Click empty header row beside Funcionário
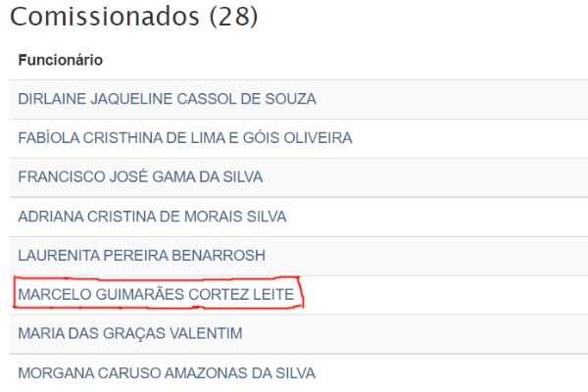 (345, 60)
